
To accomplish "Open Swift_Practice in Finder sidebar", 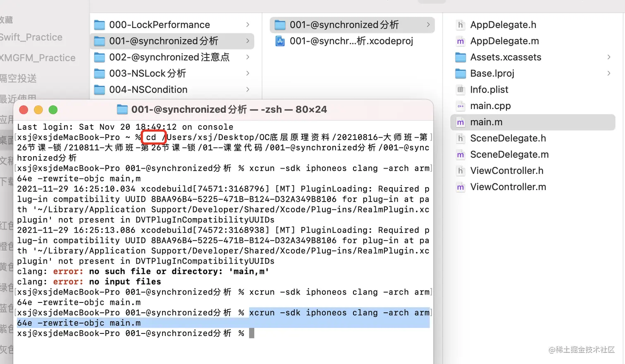I will click(x=31, y=37).
